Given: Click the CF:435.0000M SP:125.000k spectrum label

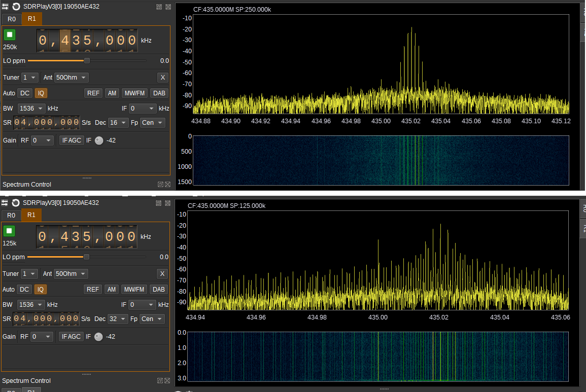Looking at the screenshot, I should [x=226, y=205].
